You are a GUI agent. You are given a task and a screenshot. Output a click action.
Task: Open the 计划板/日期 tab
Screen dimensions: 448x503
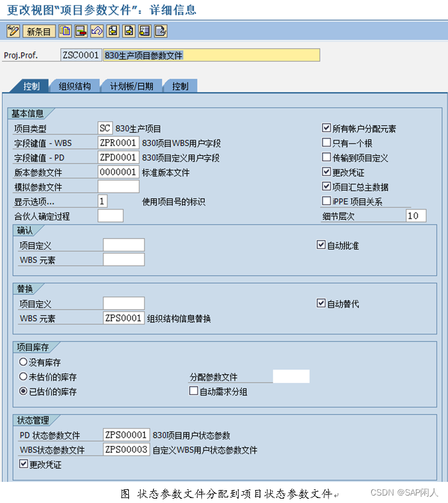coord(131,86)
